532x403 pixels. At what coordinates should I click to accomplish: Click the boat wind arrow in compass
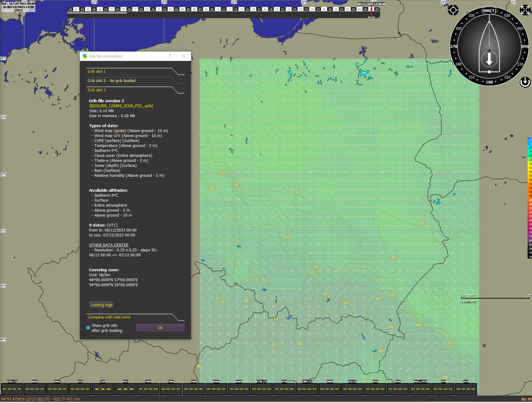pyautogui.click(x=489, y=58)
